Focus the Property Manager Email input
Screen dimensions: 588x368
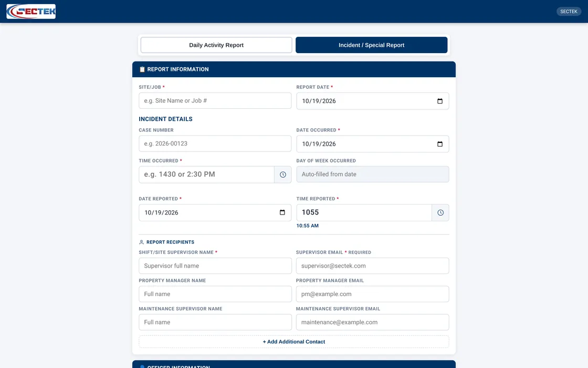click(372, 294)
